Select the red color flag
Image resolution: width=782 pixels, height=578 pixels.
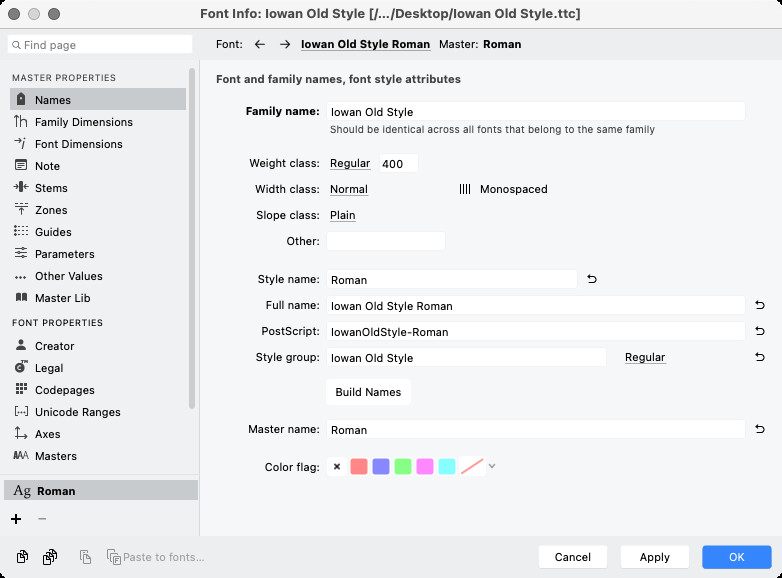(359, 467)
